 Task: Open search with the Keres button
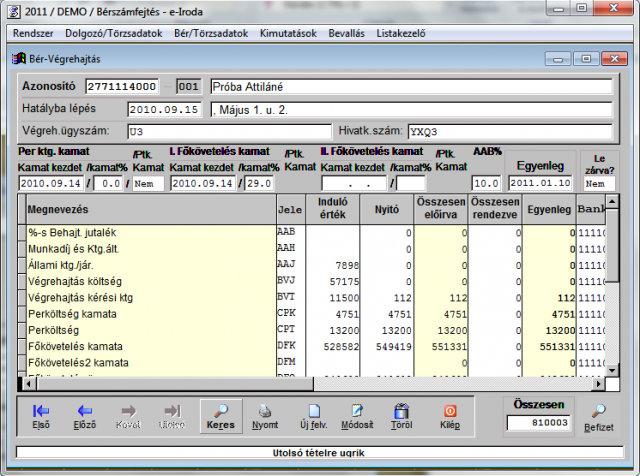(221, 415)
